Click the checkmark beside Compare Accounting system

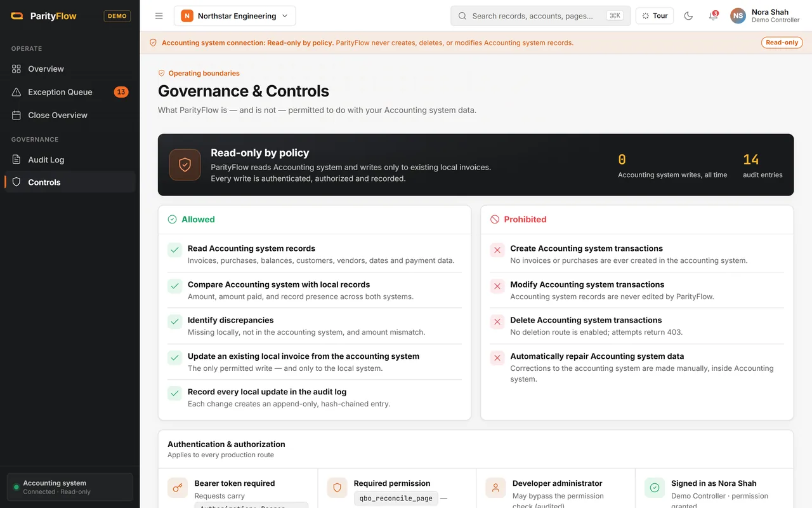[174, 286]
